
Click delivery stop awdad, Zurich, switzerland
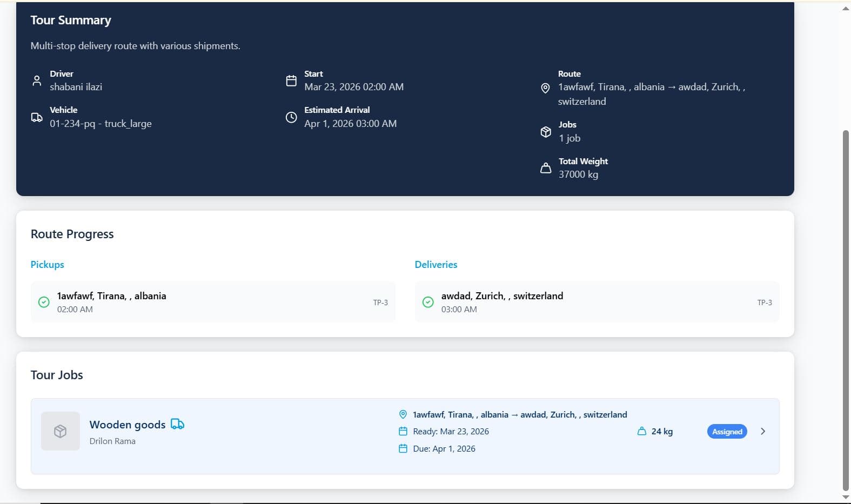click(597, 302)
